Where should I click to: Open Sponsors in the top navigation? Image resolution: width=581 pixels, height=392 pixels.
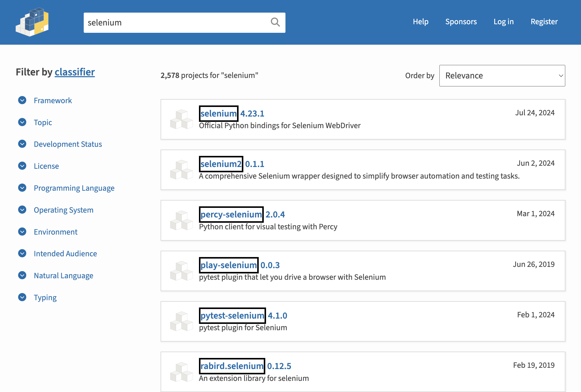461,22
